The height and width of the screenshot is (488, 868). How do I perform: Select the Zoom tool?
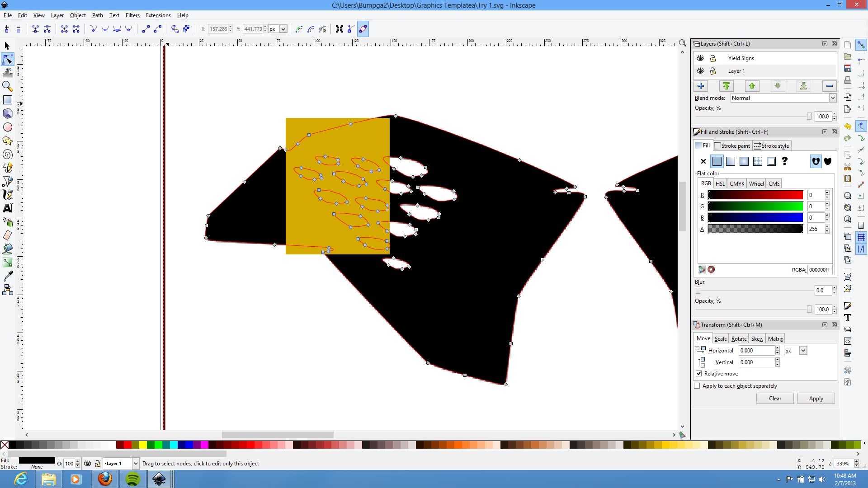pos(8,86)
